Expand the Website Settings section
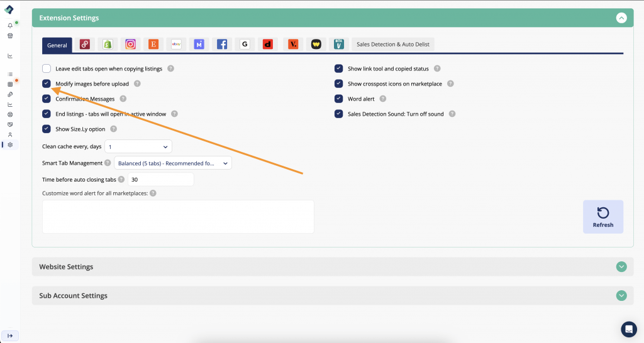Screen dimensions: 644x343 click(x=621, y=267)
